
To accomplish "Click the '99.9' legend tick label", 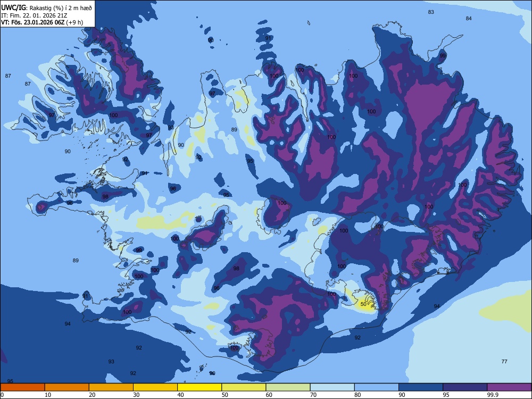I will pyautogui.click(x=493, y=395).
